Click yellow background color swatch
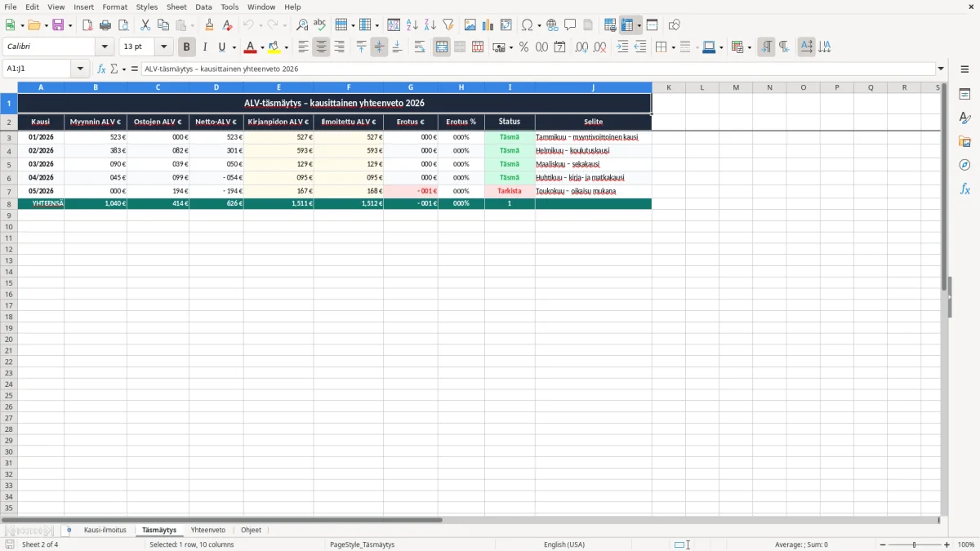Viewport: 980px width, 551px height. 274,47
